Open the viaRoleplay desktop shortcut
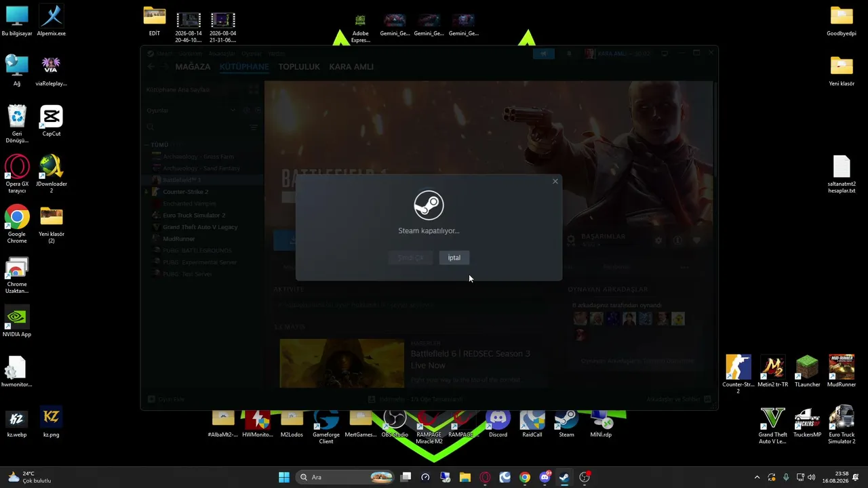The width and height of the screenshot is (868, 488). 52,71
